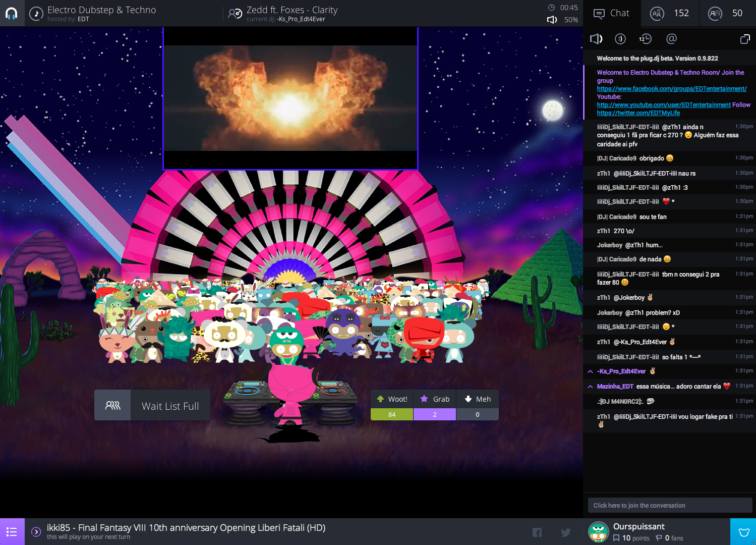Click the chat message input field
The width and height of the screenshot is (756, 545).
tap(669, 505)
